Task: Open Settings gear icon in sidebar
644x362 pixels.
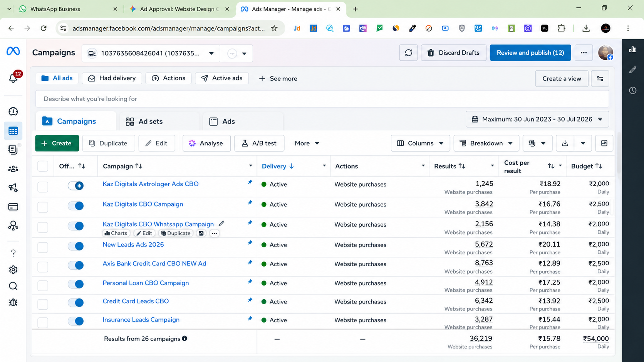Action: 13,270
